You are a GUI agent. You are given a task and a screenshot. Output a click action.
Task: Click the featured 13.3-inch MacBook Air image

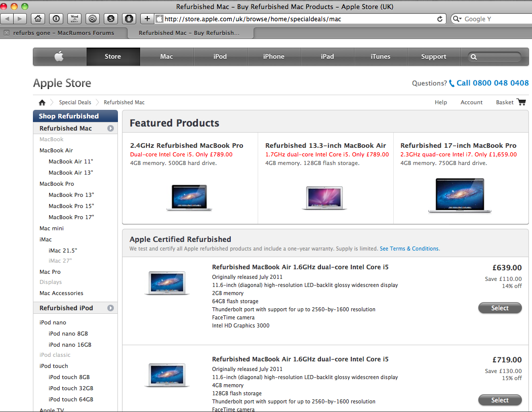(324, 198)
